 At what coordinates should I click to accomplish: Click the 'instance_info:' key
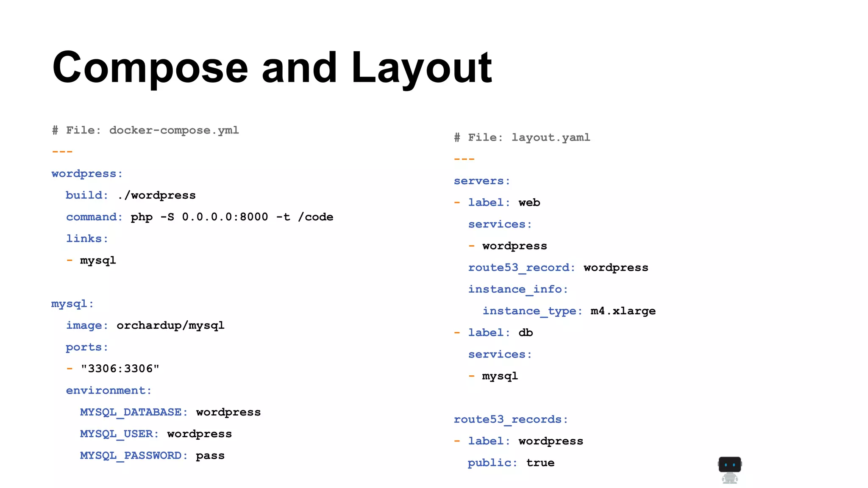coord(518,289)
